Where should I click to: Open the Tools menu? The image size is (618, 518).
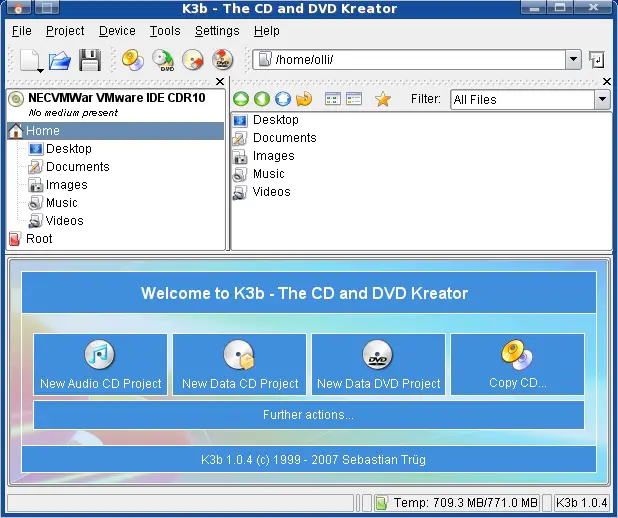click(x=165, y=31)
